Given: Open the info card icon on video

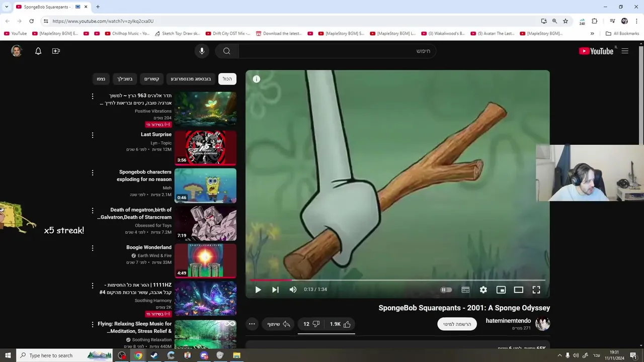Looking at the screenshot, I should tap(256, 79).
